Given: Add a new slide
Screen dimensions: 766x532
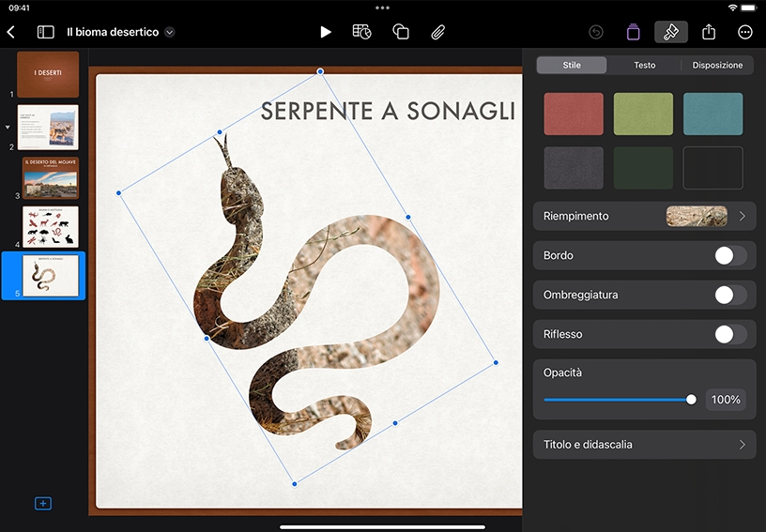Looking at the screenshot, I should point(43,503).
